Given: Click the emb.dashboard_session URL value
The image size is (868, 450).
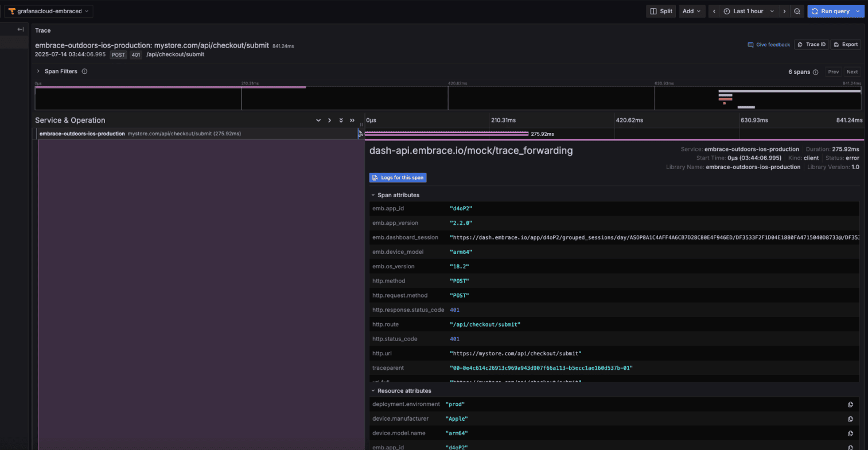Looking at the screenshot, I should click(655, 237).
